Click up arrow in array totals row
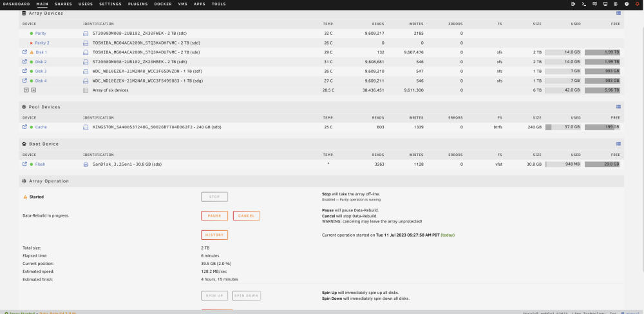This screenshot has width=644, height=314. (x=33, y=90)
